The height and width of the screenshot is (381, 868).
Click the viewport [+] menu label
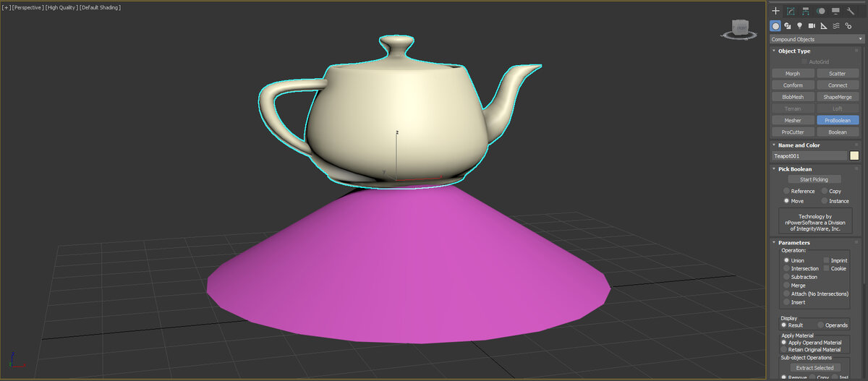7,7
